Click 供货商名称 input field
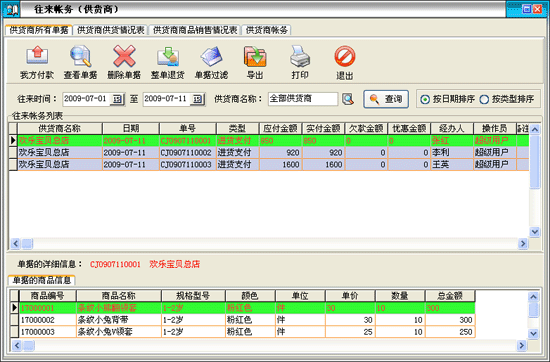The width and height of the screenshot is (550, 362). (x=303, y=99)
